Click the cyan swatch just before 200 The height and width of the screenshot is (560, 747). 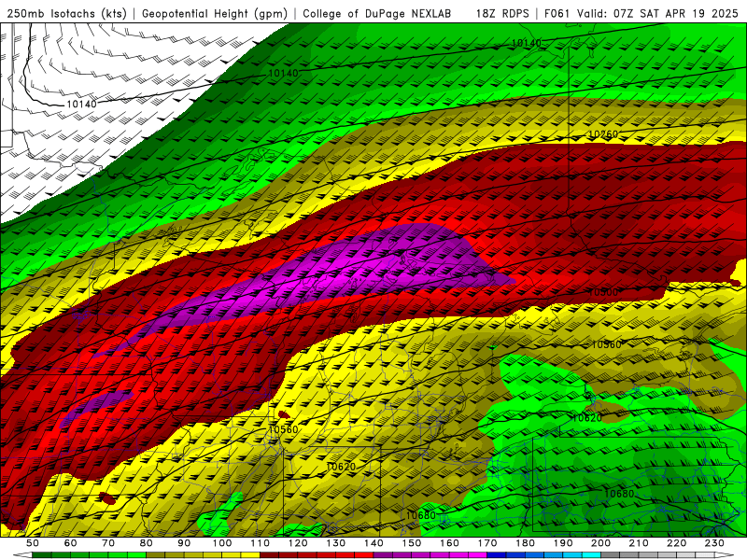pyautogui.click(x=591, y=555)
